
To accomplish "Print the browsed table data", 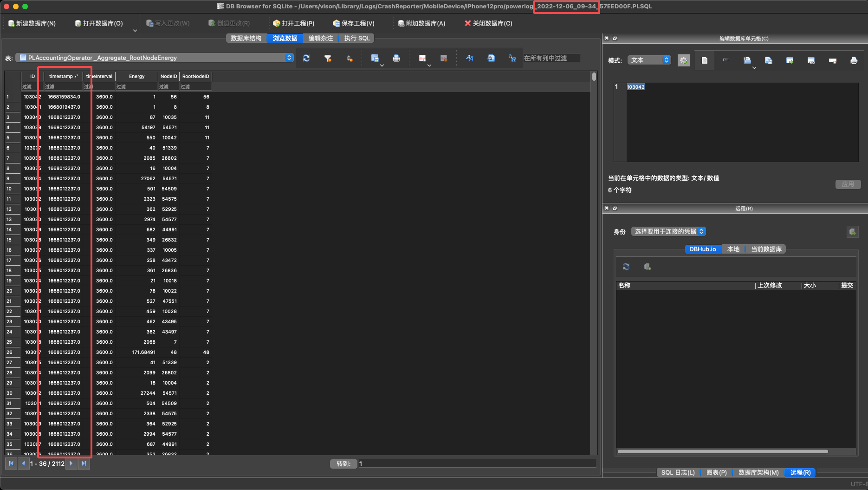I will (x=396, y=58).
